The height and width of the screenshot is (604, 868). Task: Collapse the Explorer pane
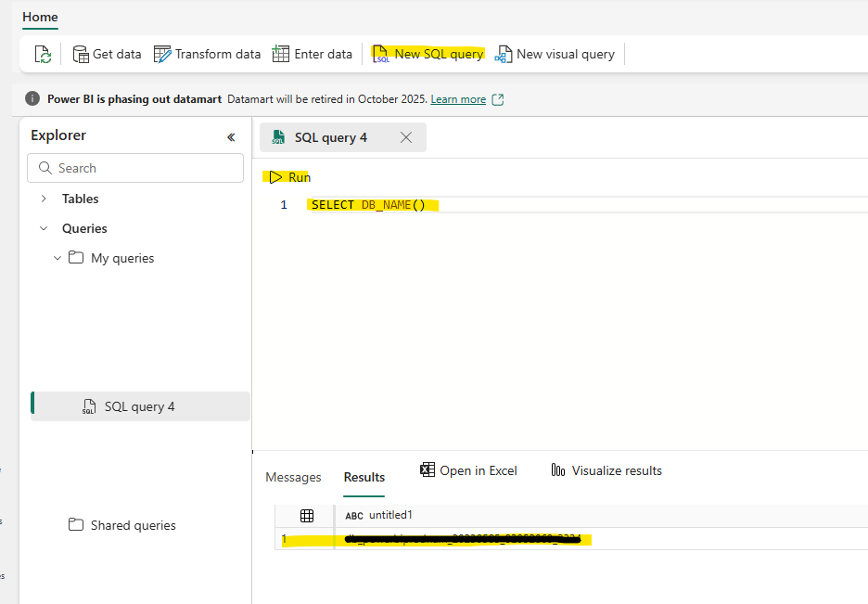[231, 136]
